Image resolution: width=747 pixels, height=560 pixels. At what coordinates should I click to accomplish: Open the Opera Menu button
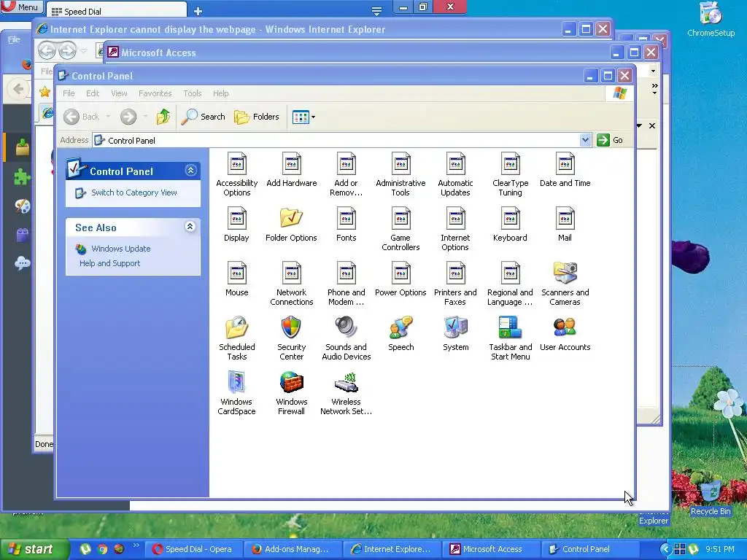pyautogui.click(x=22, y=7)
